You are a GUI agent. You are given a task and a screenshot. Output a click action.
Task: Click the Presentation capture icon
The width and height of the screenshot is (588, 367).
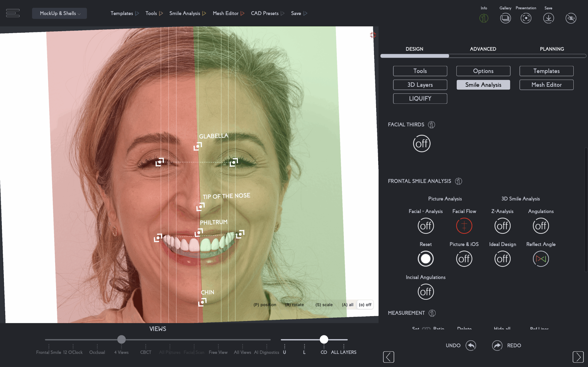(x=526, y=18)
